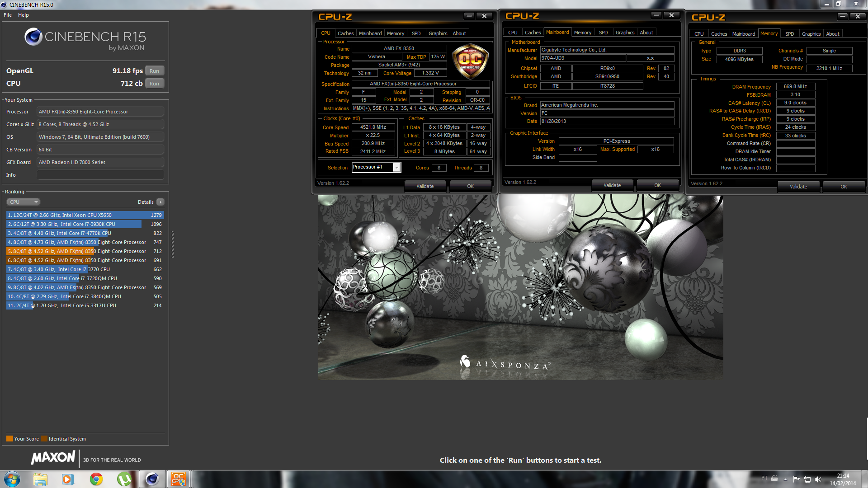This screenshot has height=488, width=868.
Task: Select ranking row Intel Core i7-3840QM CPU
Action: (85, 296)
